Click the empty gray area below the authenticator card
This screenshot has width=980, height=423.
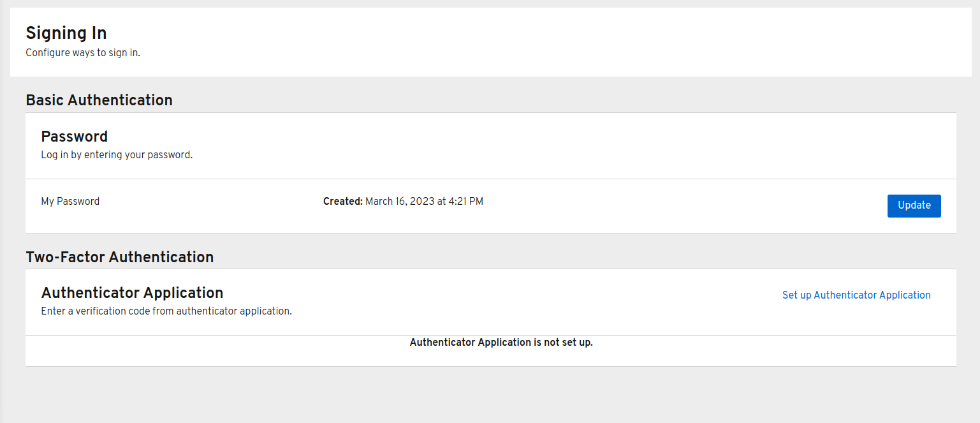pos(490,394)
